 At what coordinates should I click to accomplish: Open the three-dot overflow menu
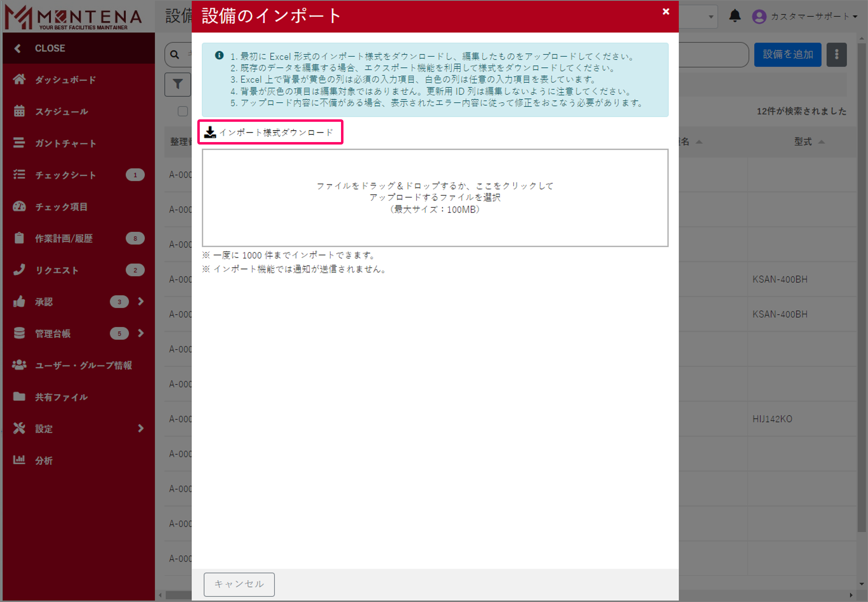836,54
